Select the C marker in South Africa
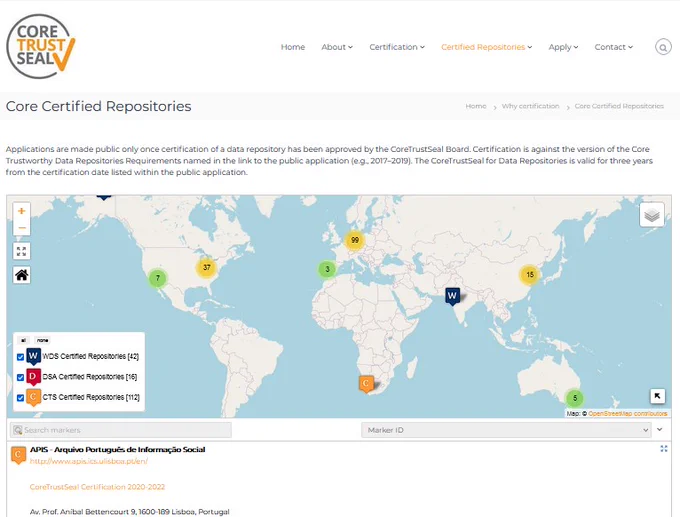680x517 pixels. [366, 384]
